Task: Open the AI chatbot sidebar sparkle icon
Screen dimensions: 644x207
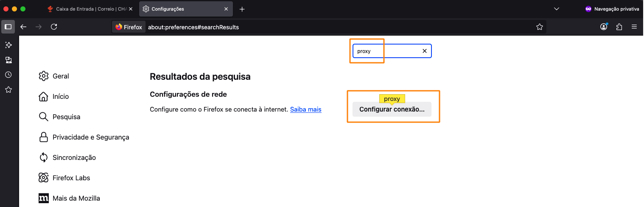Action: [8, 45]
